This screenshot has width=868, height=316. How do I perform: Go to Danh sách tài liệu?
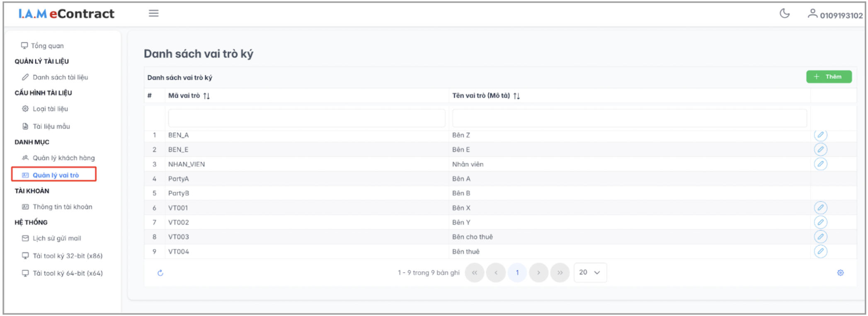point(60,78)
